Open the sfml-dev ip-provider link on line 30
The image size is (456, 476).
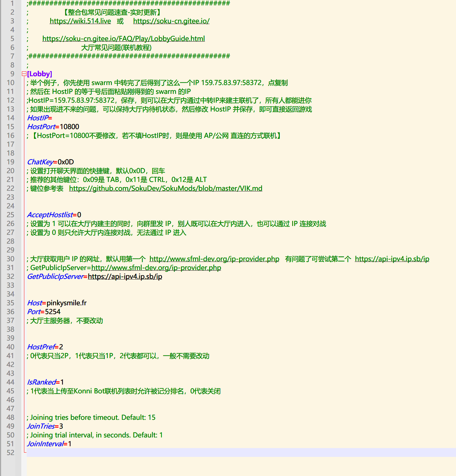pyautogui.click(x=214, y=259)
